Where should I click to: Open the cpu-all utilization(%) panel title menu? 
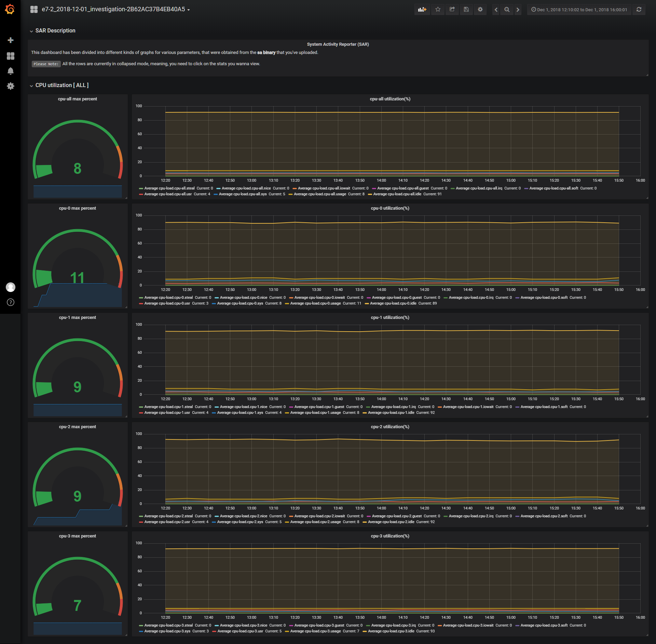390,99
